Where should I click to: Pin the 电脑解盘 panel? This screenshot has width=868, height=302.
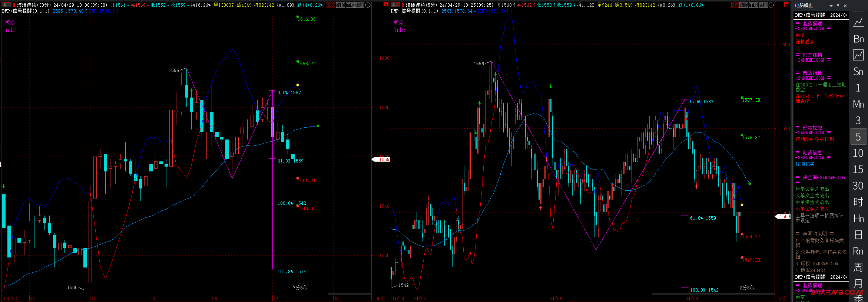click(x=838, y=6)
